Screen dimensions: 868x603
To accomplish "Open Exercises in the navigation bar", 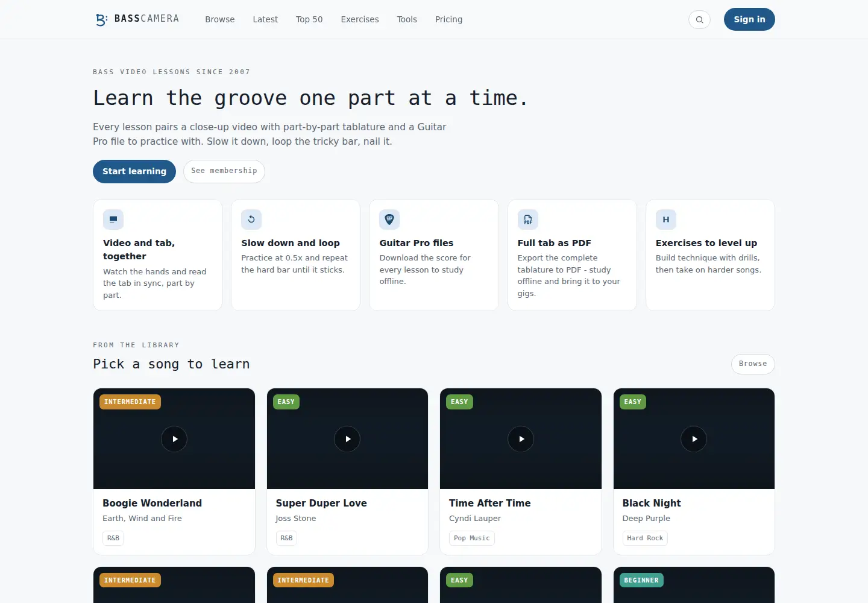I will (360, 19).
